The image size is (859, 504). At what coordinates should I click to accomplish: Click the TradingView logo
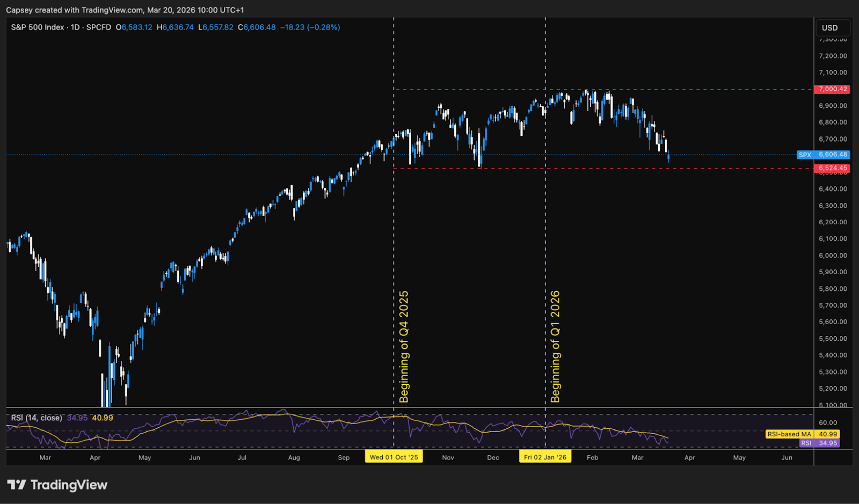[56, 485]
